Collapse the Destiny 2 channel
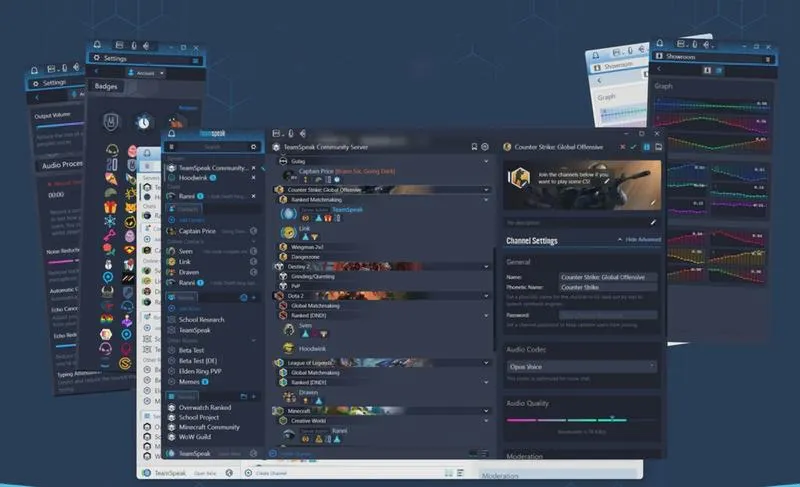 486,266
